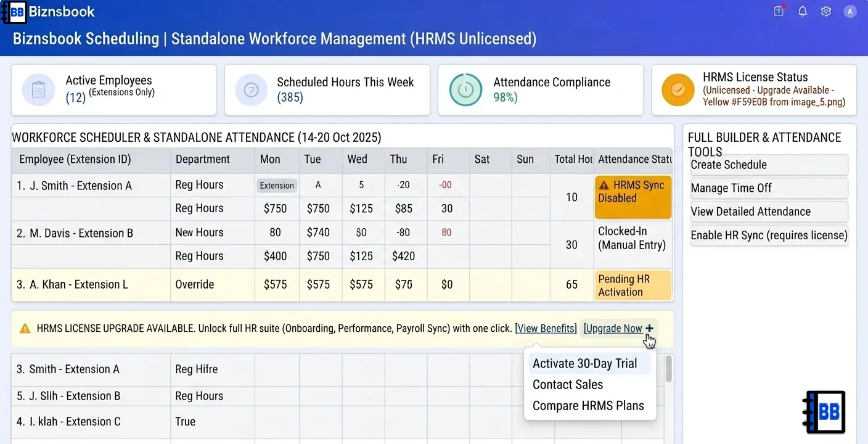
Task: Click the HRMS Sync Disabled status badge
Action: [633, 197]
